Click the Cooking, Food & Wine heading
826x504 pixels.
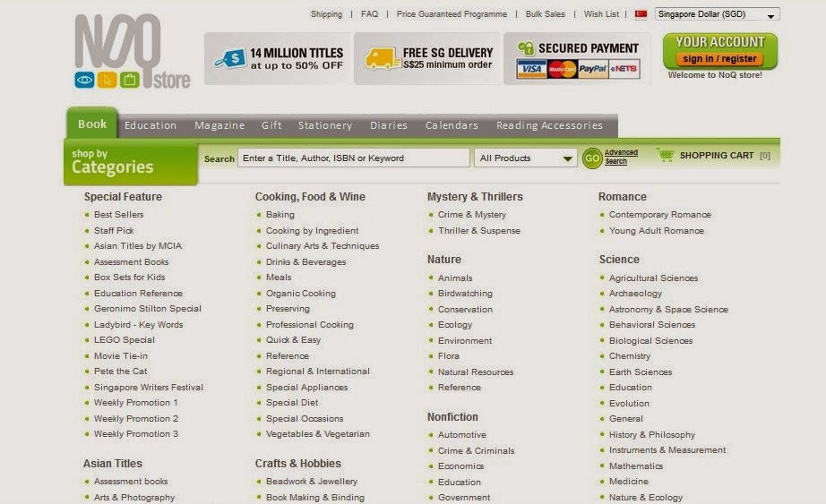click(310, 197)
